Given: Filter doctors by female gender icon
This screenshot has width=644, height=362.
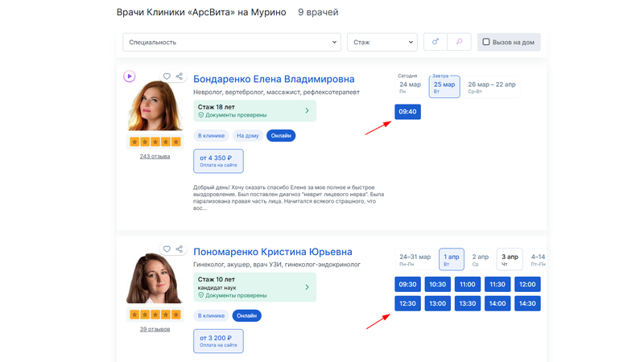Looking at the screenshot, I should 459,42.
